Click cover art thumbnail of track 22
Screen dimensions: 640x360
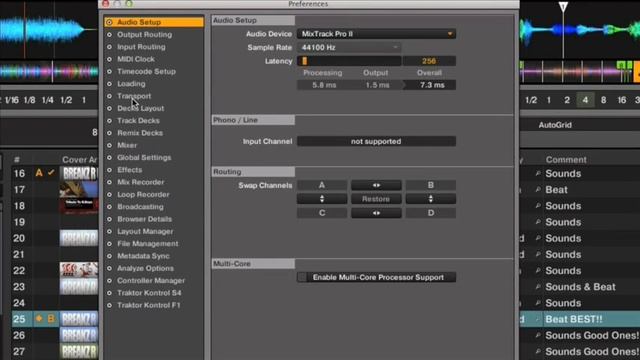point(79,270)
